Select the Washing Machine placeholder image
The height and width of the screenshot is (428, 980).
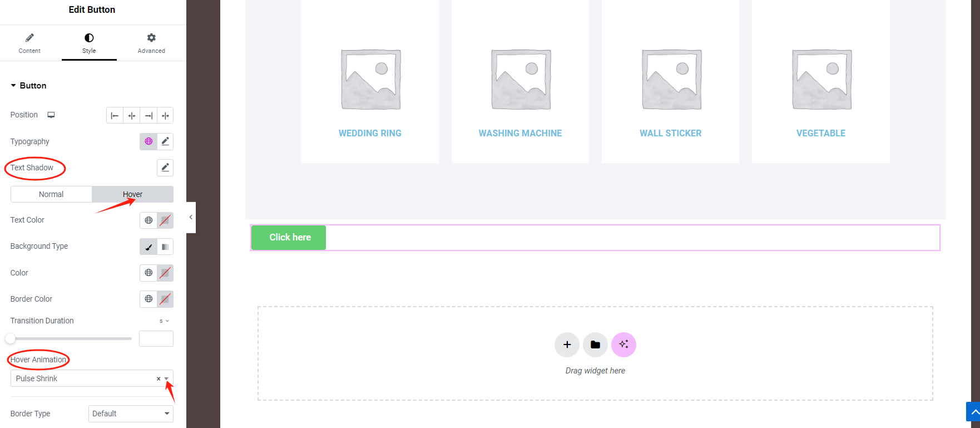521,80
